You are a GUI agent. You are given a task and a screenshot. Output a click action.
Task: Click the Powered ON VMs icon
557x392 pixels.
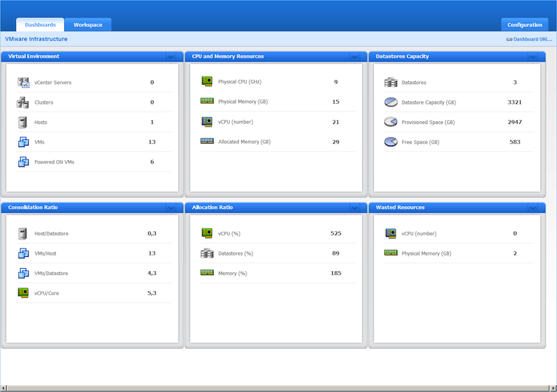tap(24, 162)
